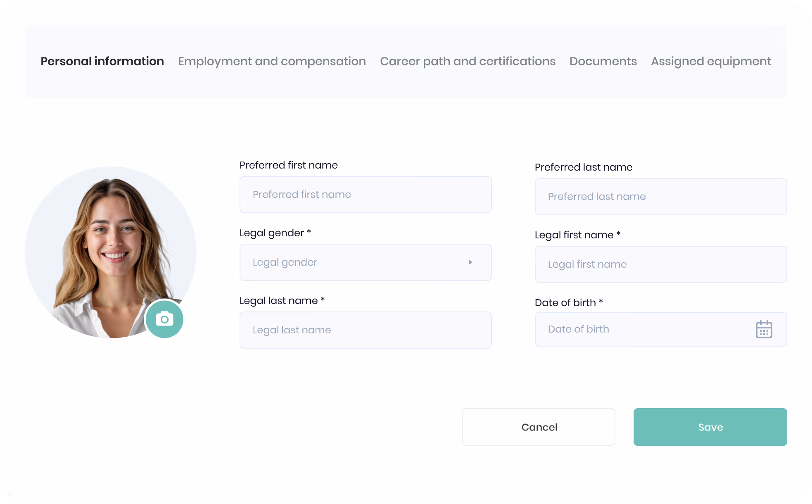The image size is (812, 504).
Task: Click the Cancel button
Action: (539, 427)
